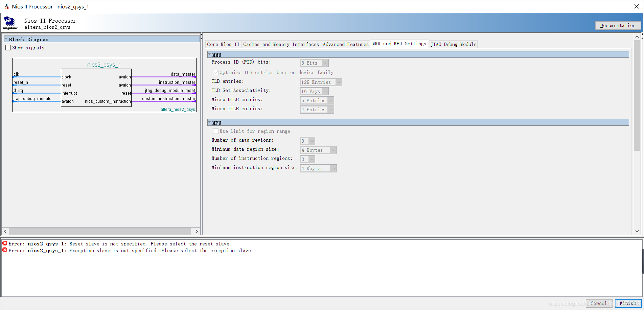Open TLB Set-Associativity dropdown
This screenshot has width=644, height=310.
(314, 91)
